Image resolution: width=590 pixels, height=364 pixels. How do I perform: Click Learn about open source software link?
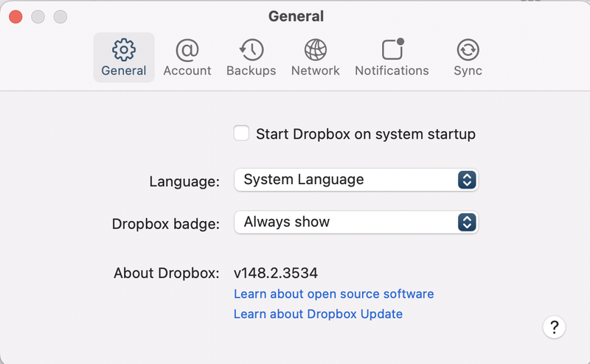[334, 294]
